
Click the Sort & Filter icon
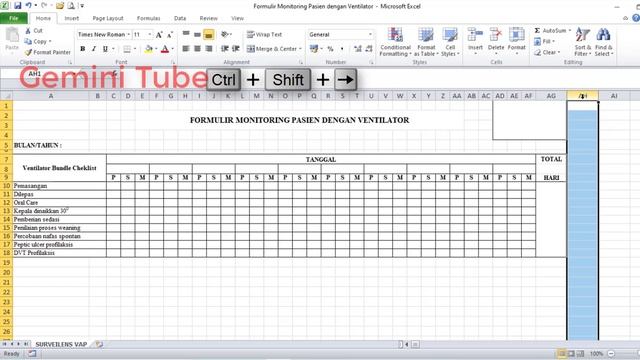[582, 42]
